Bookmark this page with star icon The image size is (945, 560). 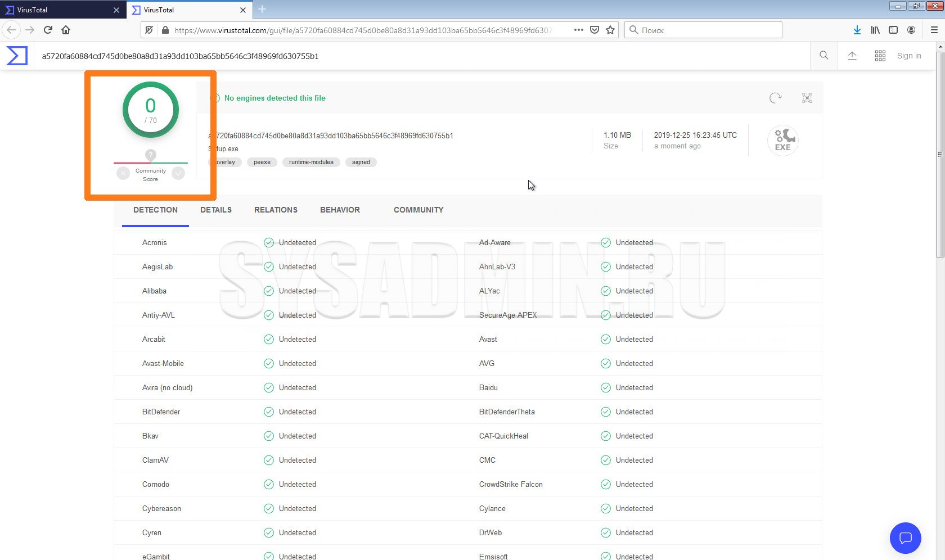click(610, 30)
